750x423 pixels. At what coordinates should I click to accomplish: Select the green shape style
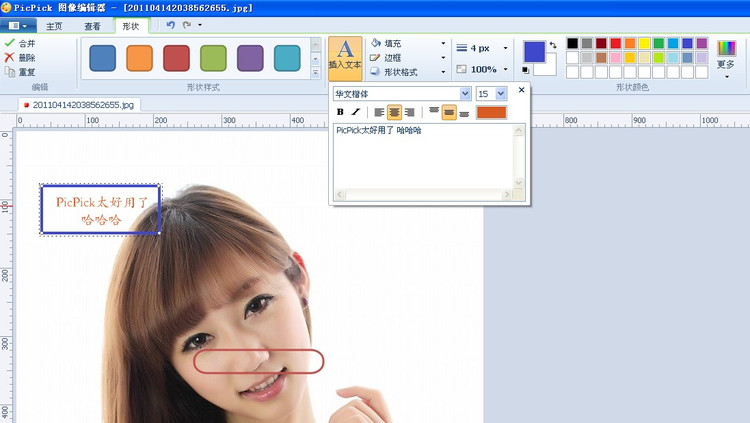pos(213,58)
